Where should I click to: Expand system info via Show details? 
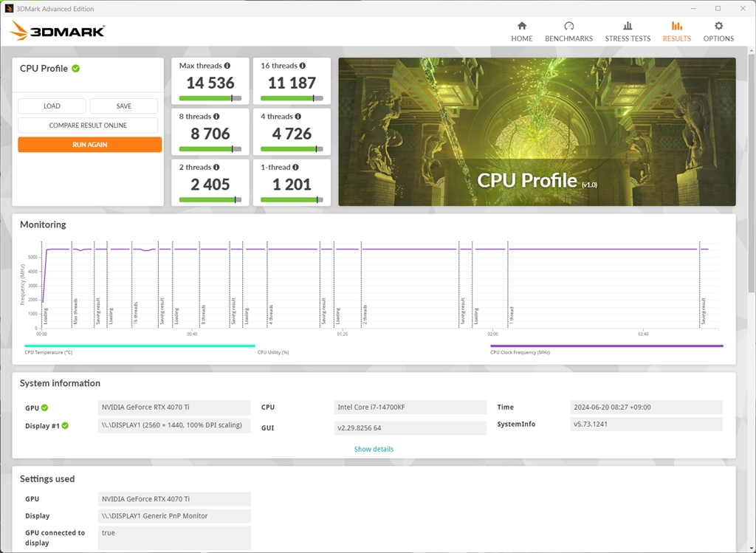coord(374,449)
